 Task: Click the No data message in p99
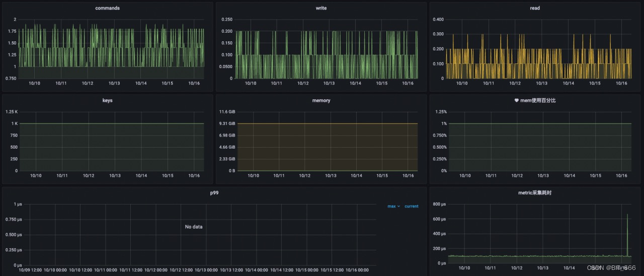point(194,227)
